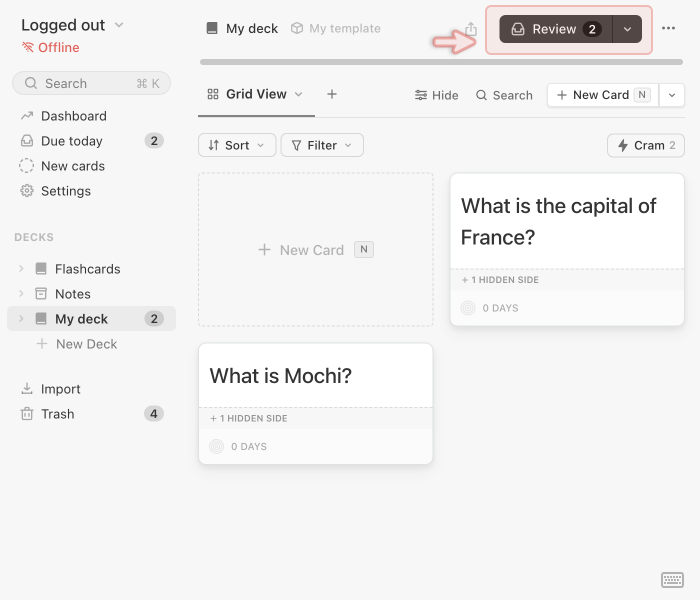
Task: Open the three-dot more options menu
Action: (669, 29)
